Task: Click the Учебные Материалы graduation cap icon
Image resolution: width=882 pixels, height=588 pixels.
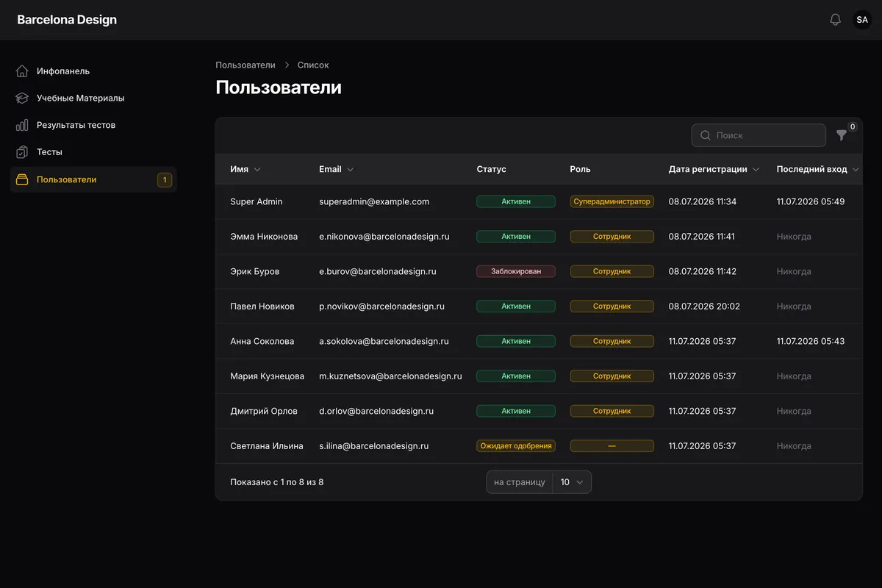Action: [22, 98]
